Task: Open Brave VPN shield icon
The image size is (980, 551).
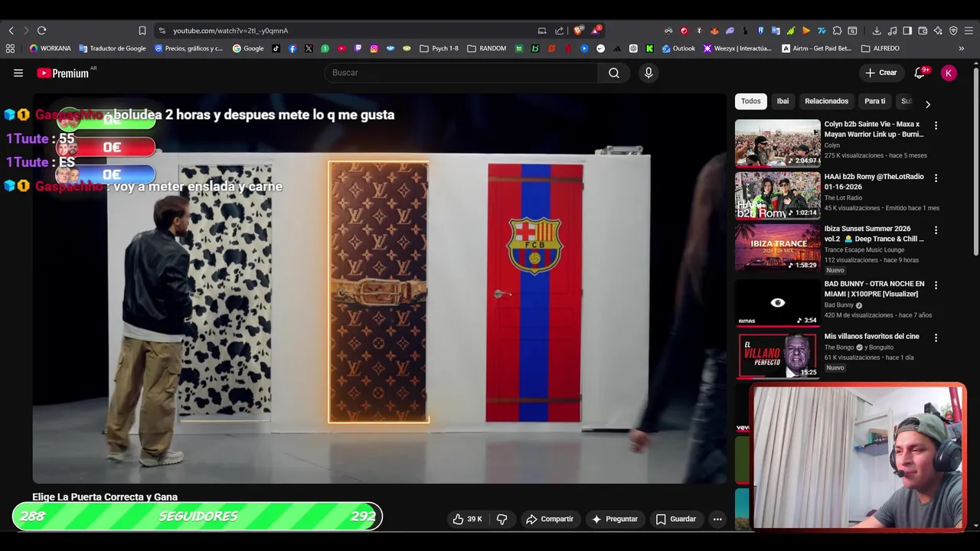Action: [x=953, y=31]
